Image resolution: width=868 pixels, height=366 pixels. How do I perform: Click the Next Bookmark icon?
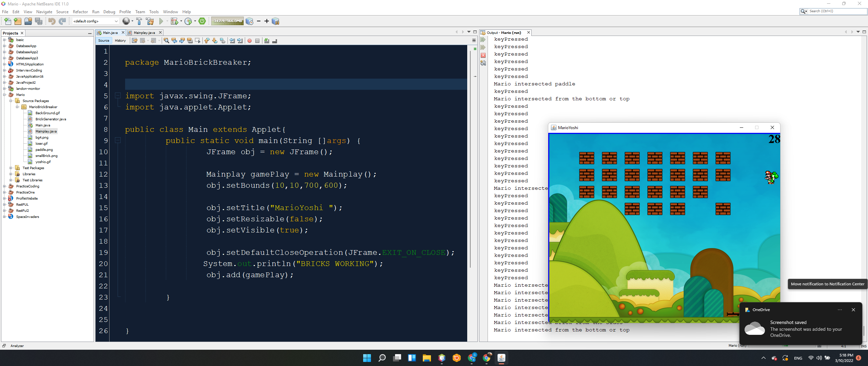click(215, 41)
